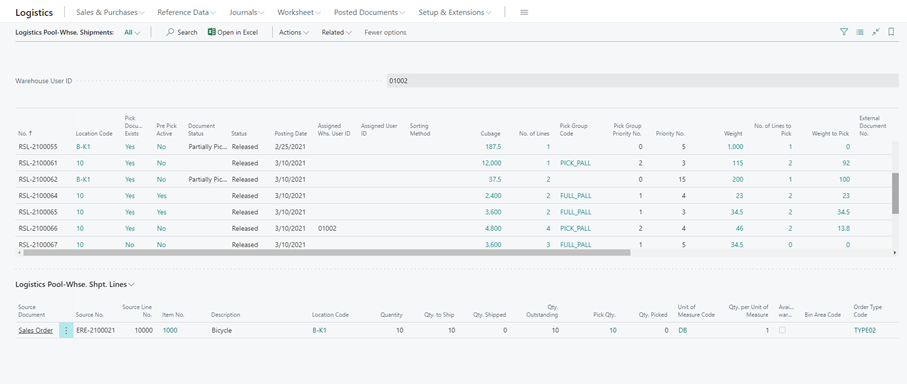907x384 pixels.
Task: Click No. of Lines value 4 on RSL-2100066
Action: [548, 228]
